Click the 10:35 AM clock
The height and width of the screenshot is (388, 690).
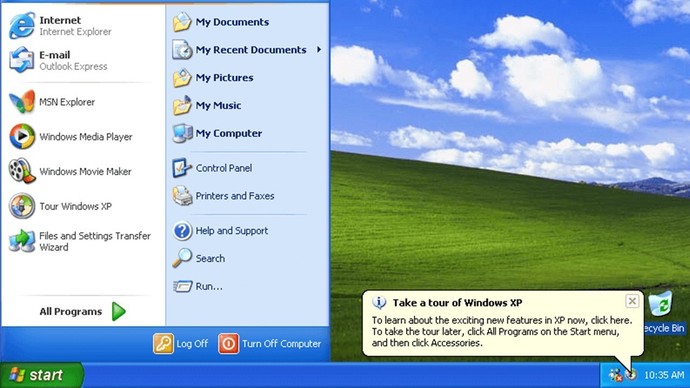(664, 375)
